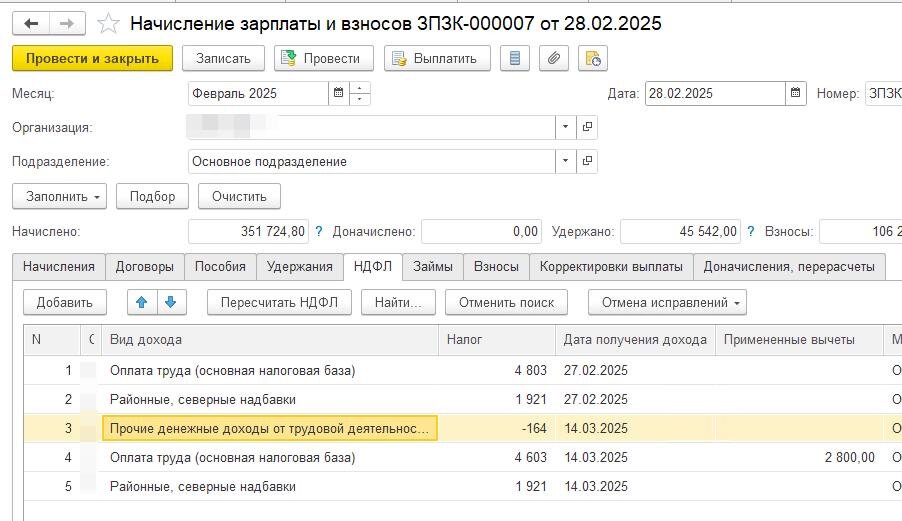This screenshot has width=902, height=521.
Task: Open the Отмена исправлений dropdown
Action: 667,302
